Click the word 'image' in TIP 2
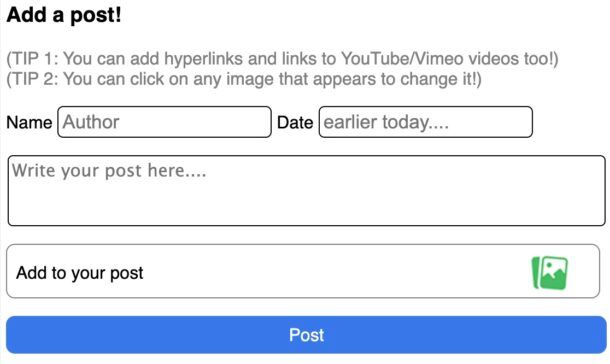The image size is (610, 364). (250, 79)
